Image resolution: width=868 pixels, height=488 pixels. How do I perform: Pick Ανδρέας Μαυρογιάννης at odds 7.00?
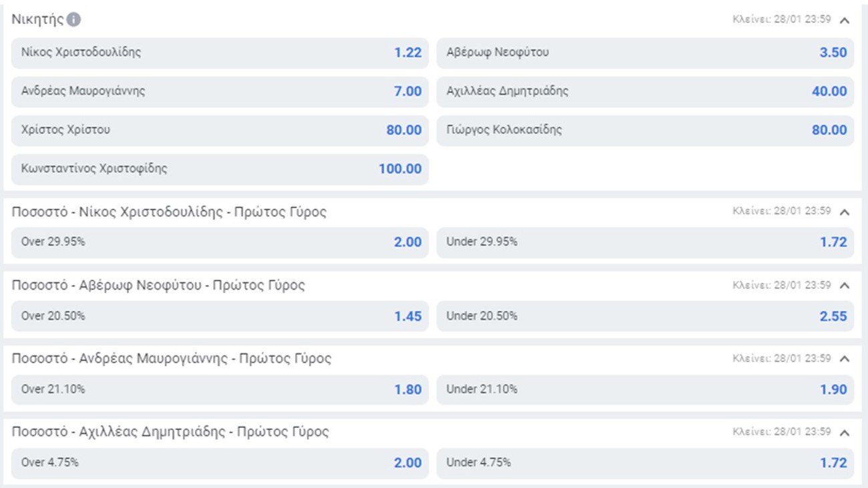(220, 91)
